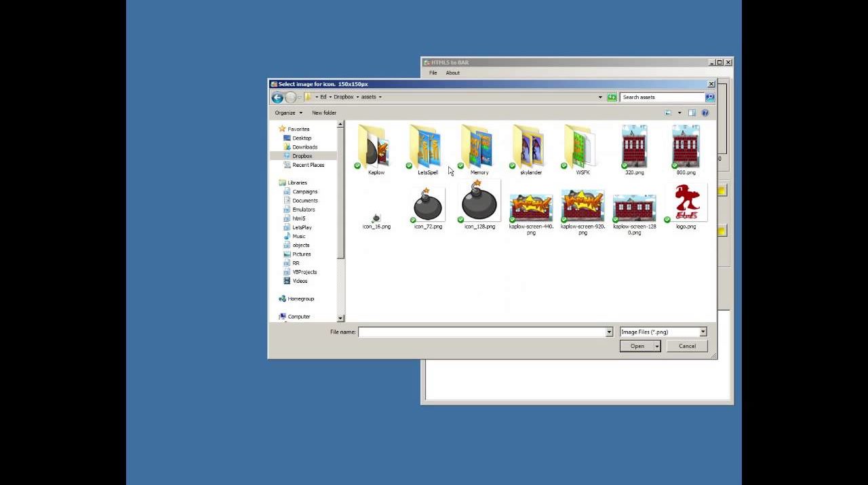The image size is (868, 485).
Task: Open the About menu
Action: tap(452, 73)
